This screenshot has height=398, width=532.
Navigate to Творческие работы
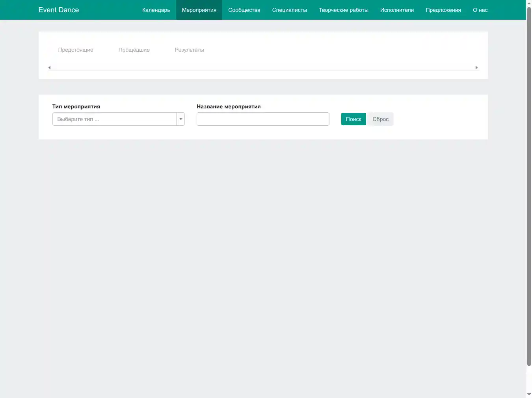tap(343, 10)
